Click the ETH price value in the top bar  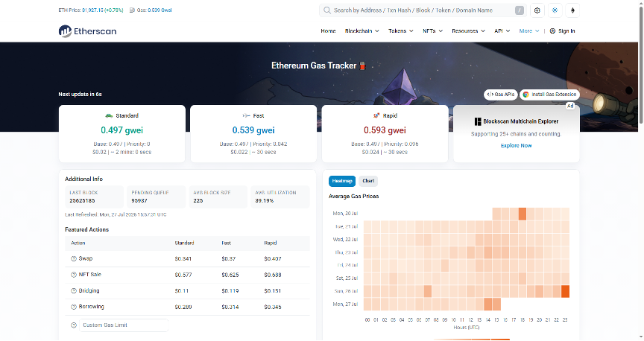coord(92,10)
